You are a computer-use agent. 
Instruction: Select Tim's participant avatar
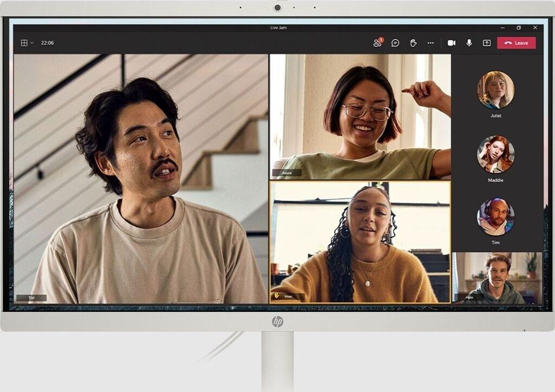(x=495, y=217)
